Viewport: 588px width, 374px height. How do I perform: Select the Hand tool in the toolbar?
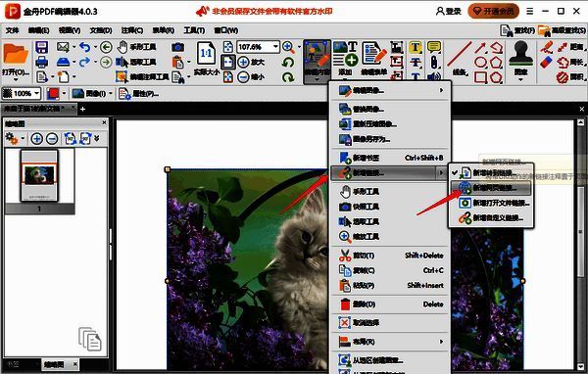136,47
